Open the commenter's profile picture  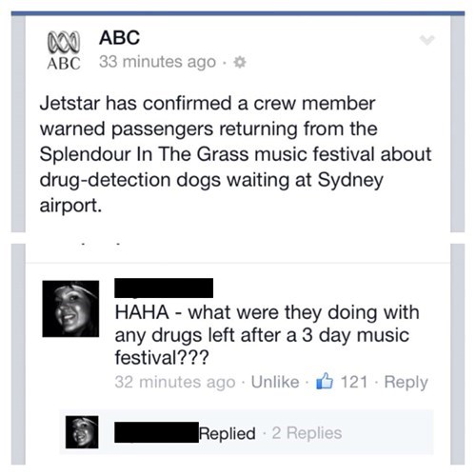click(70, 308)
